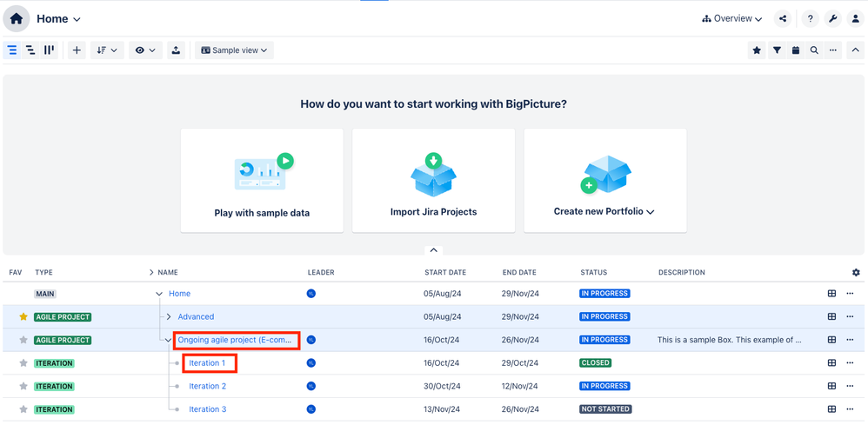Click the favorites star toolbar icon
This screenshot has height=425, width=868.
tap(757, 50)
